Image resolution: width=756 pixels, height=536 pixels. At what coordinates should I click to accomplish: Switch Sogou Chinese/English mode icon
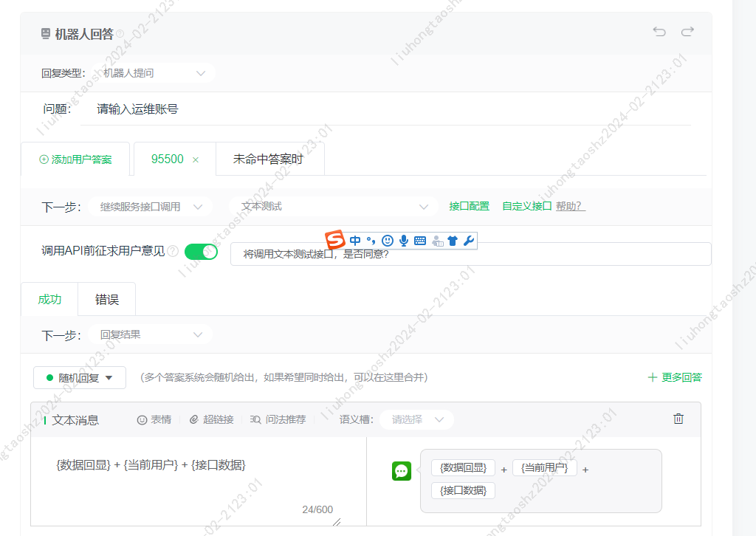tap(355, 241)
